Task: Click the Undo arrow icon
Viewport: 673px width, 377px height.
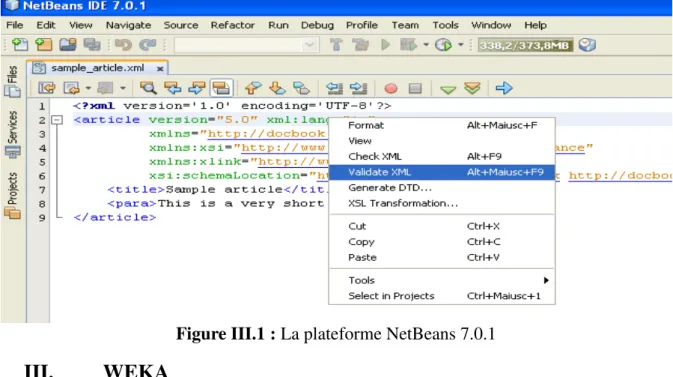Action: [123, 45]
